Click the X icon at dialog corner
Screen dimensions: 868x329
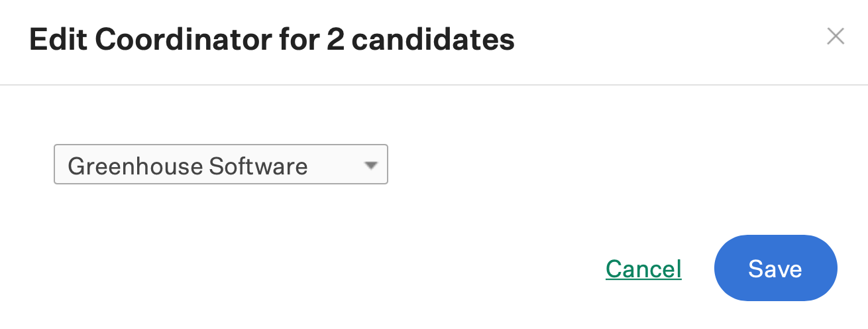pos(836,36)
